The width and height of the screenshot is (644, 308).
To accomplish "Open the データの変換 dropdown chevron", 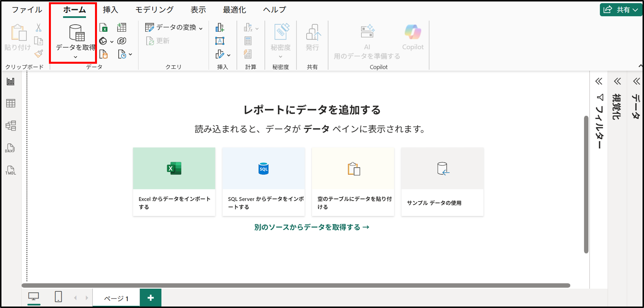I will (200, 28).
